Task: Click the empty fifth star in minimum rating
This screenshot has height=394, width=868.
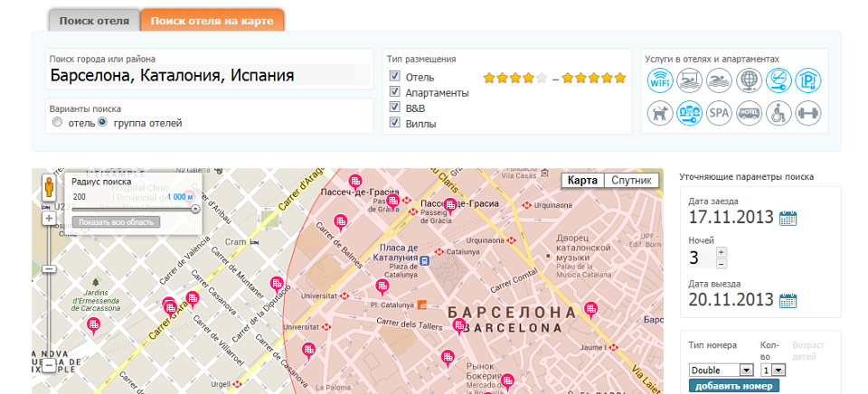Action: click(542, 78)
